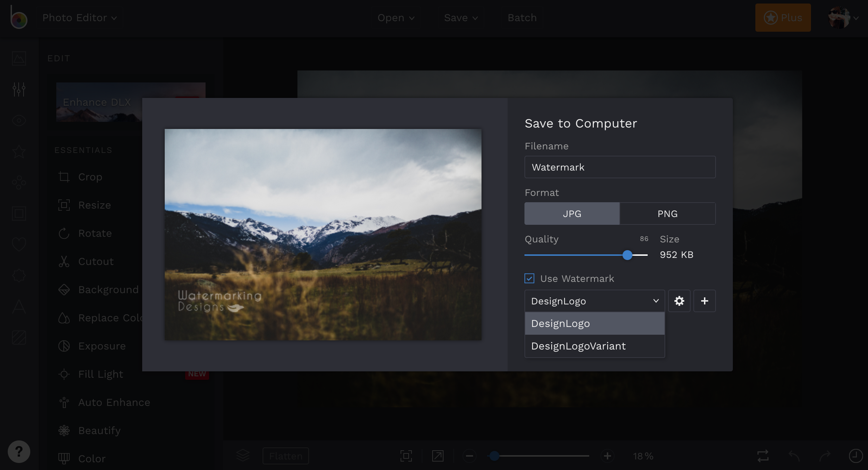The width and height of the screenshot is (868, 470).
Task: Adjust the Quality slider handle
Action: coord(627,255)
